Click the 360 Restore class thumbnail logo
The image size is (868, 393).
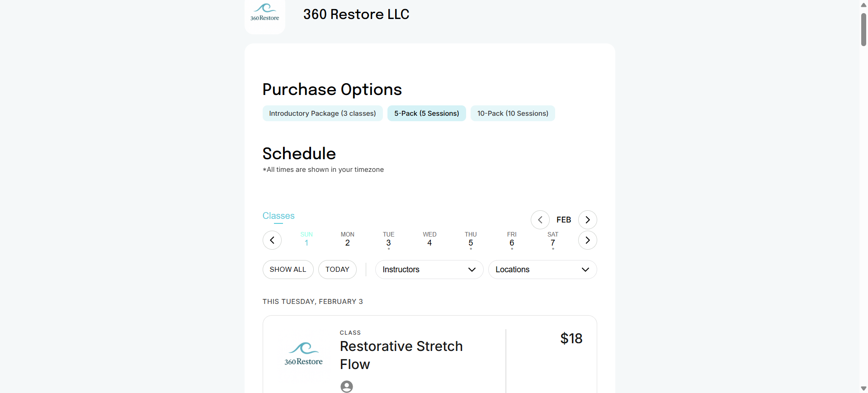pos(303,354)
